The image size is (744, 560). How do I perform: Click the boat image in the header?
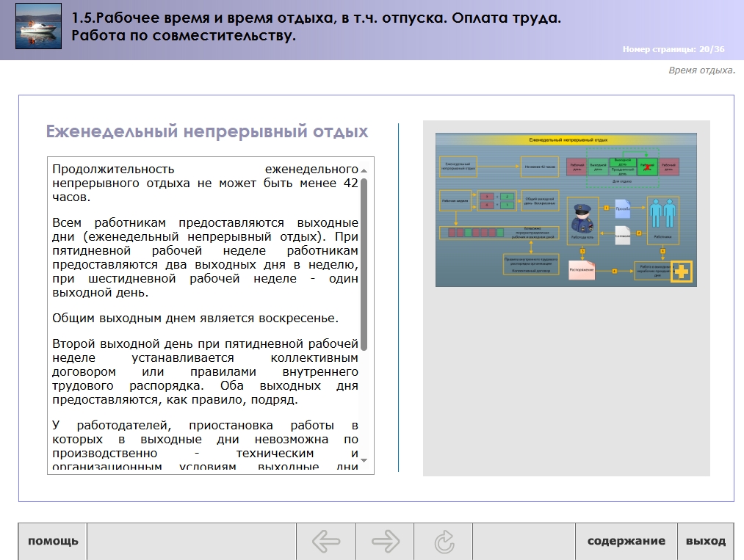point(38,26)
